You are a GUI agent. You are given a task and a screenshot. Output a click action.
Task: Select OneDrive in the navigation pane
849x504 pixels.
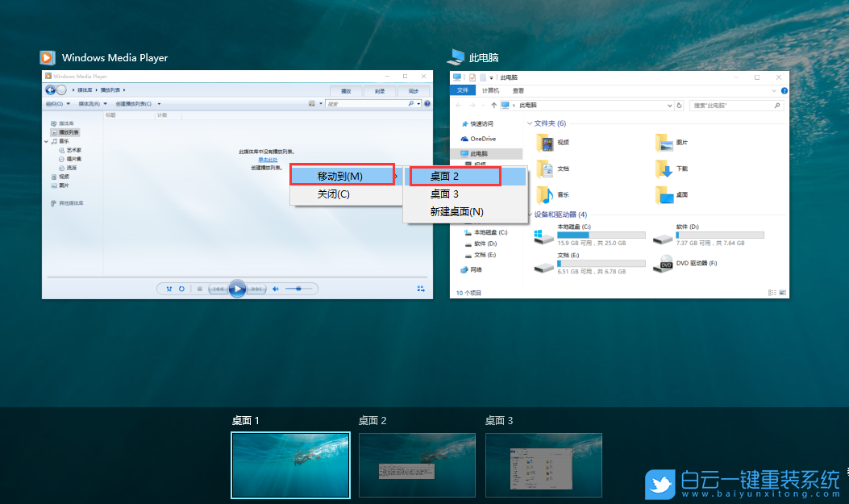(484, 139)
